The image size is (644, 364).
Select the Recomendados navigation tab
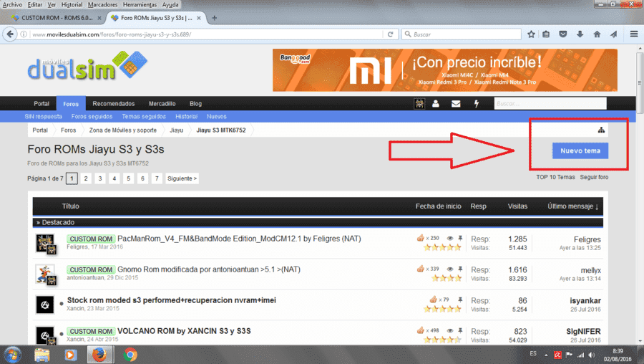tap(113, 104)
